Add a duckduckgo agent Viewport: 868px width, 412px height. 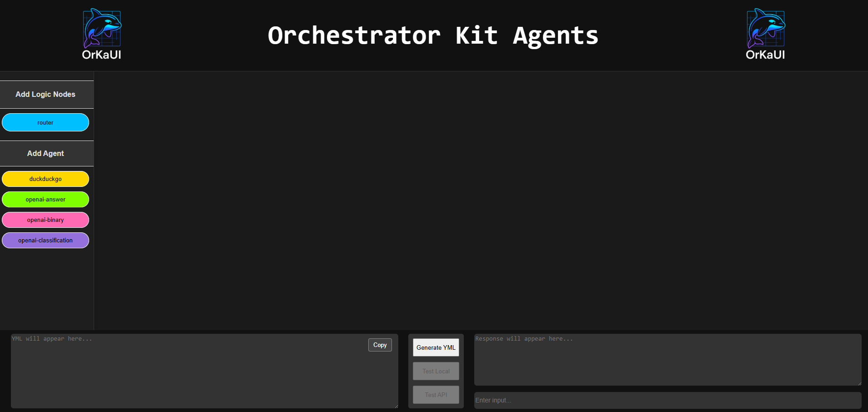click(x=45, y=179)
